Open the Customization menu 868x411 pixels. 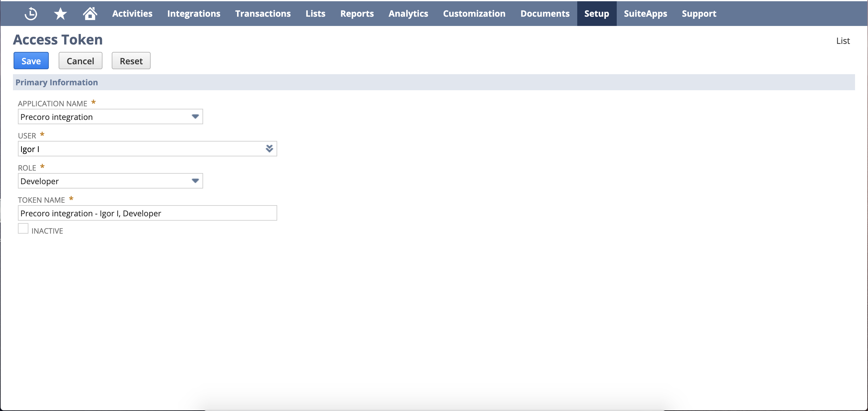coord(474,14)
